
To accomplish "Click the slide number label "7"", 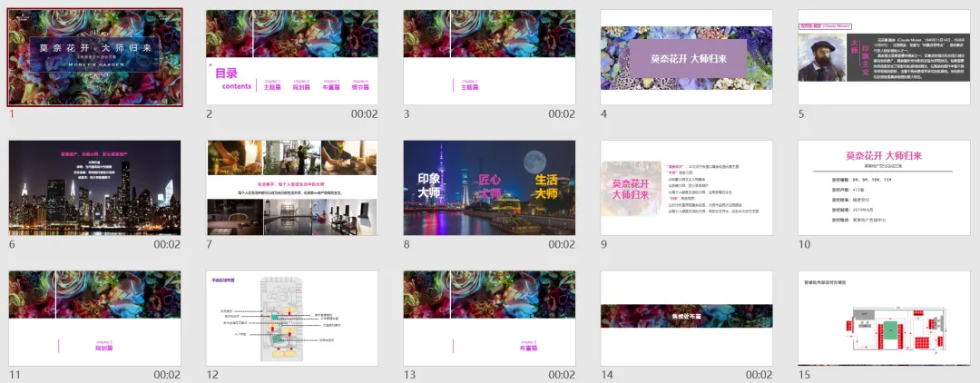I will (210, 245).
